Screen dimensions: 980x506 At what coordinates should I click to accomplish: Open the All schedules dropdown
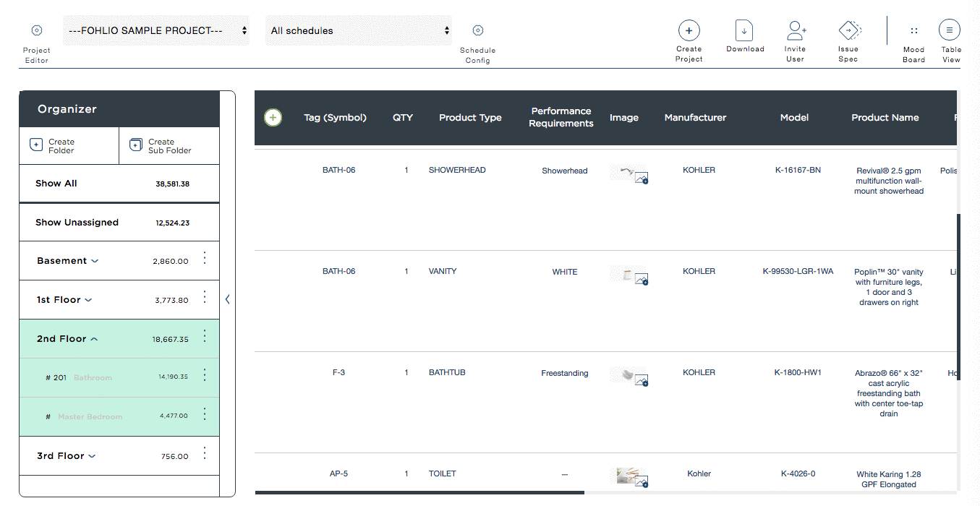pos(359,30)
